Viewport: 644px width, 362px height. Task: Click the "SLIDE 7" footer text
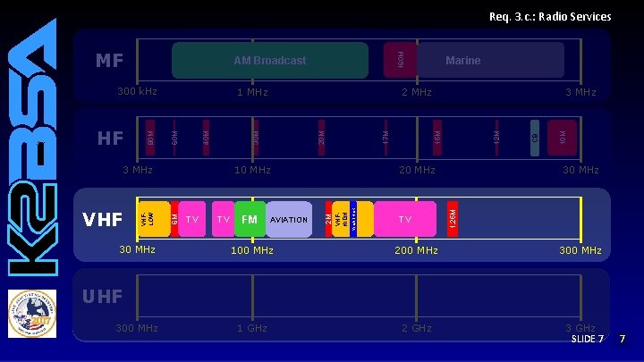click(588, 339)
